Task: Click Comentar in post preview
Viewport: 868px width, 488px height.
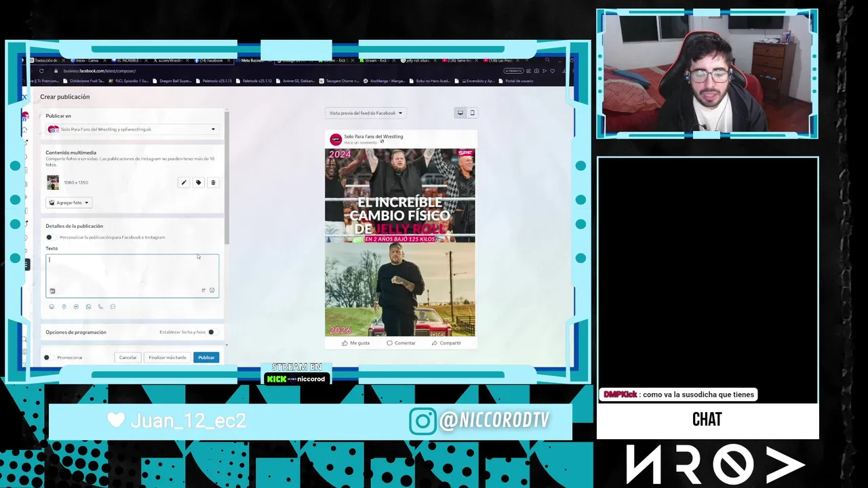Action: [401, 343]
